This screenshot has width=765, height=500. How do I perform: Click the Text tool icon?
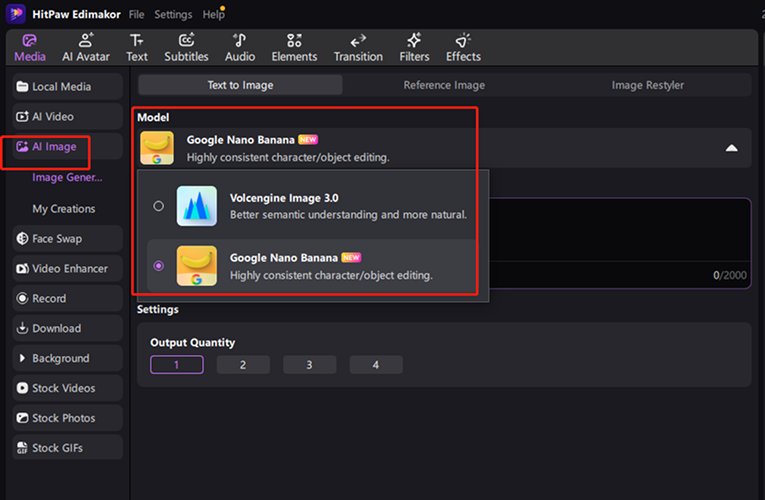pyautogui.click(x=137, y=46)
